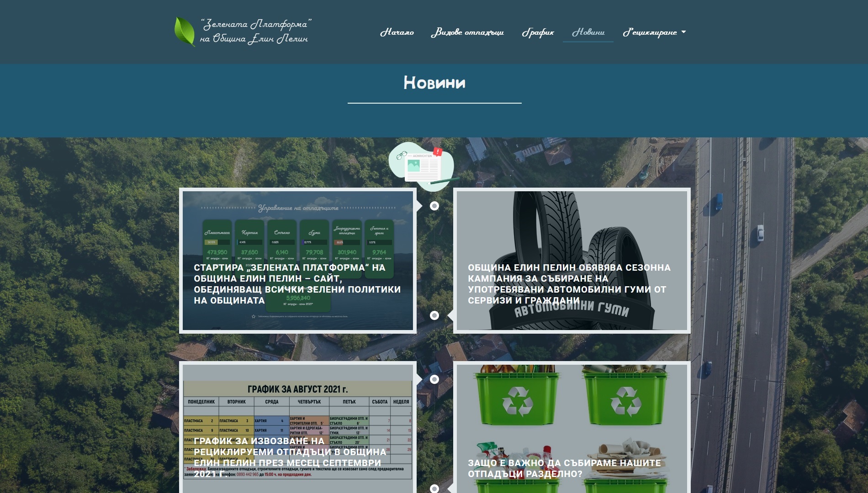Click the Рециклиране dropdown arrow

point(683,32)
